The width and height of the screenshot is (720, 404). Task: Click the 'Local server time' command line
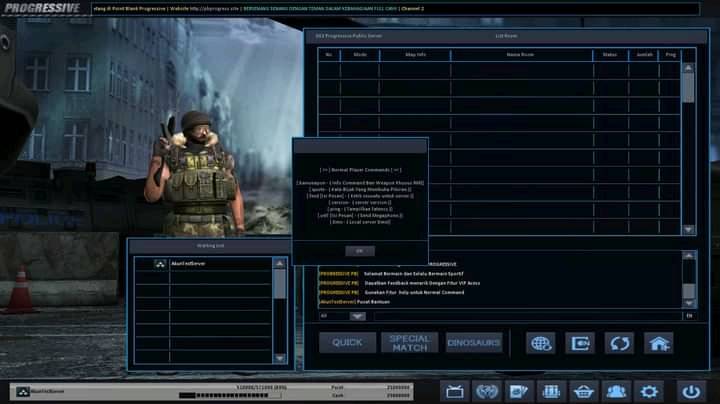click(x=360, y=222)
